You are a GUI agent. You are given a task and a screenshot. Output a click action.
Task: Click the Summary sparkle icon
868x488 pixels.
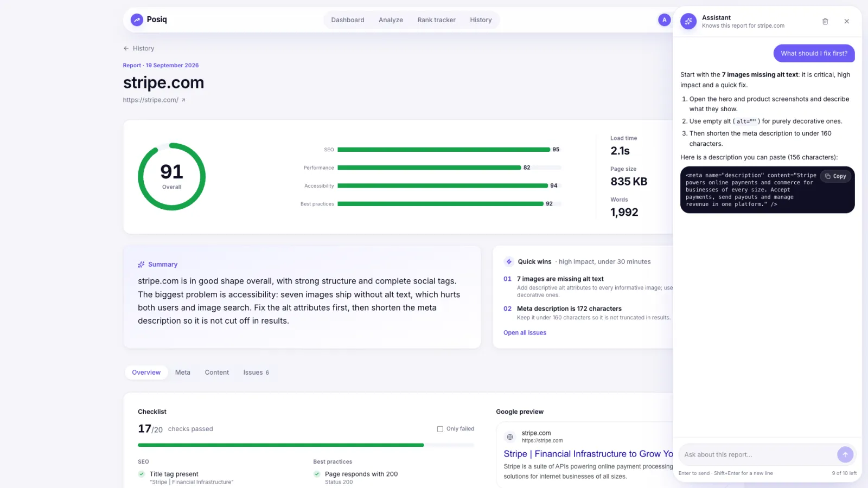141,265
